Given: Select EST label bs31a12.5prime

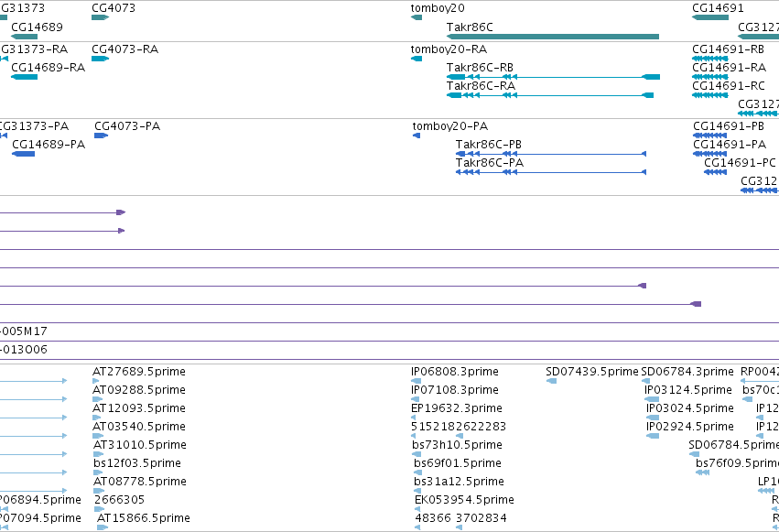Looking at the screenshot, I should click(459, 482).
